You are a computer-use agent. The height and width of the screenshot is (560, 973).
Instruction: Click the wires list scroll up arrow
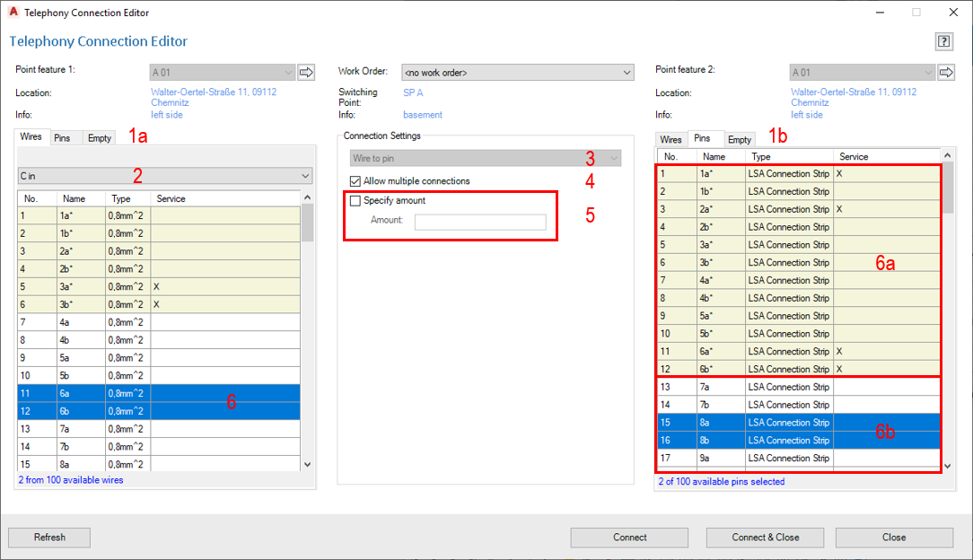pos(307,197)
